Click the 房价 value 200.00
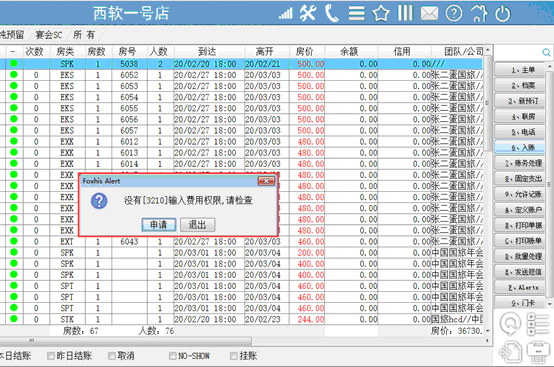This screenshot has width=554, height=367. (311, 253)
